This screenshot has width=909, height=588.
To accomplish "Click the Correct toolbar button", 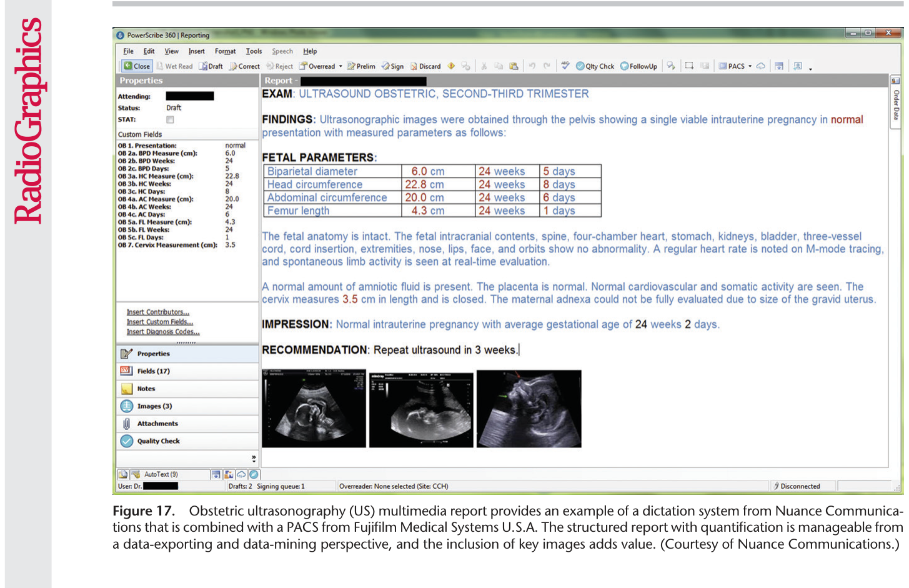I will tap(244, 66).
